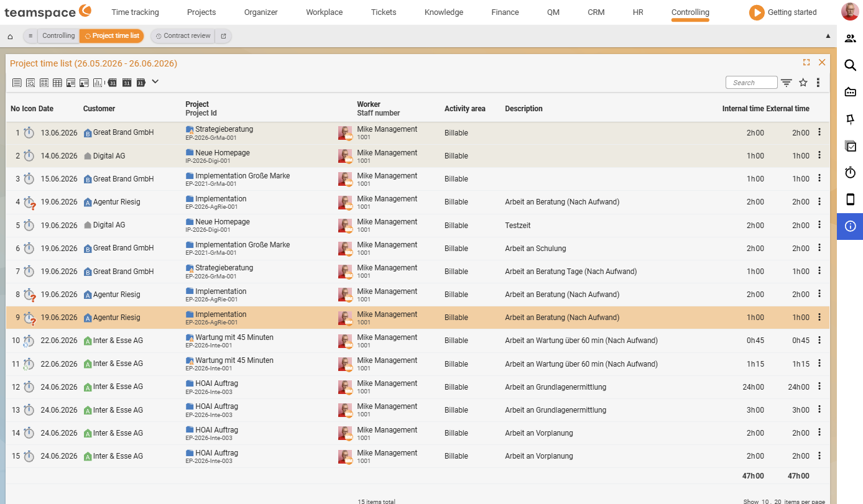Select the person with bars view icon
This screenshot has width=863, height=504.
pos(84,83)
